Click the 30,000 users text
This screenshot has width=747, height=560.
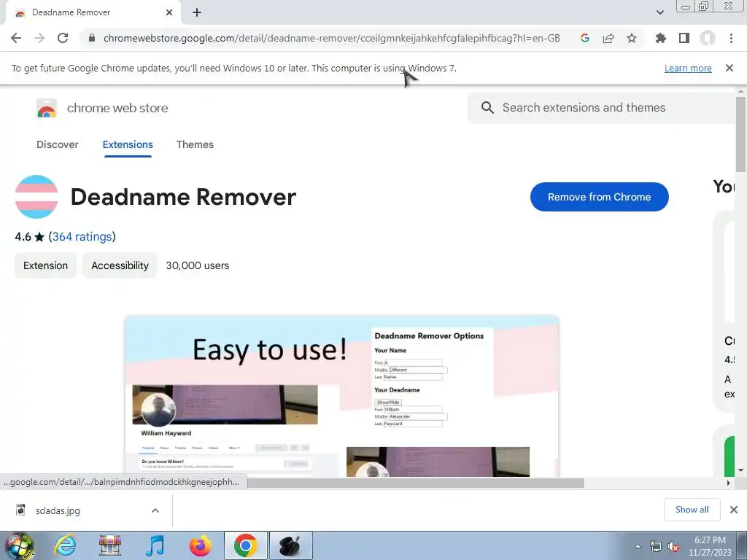pos(197,265)
